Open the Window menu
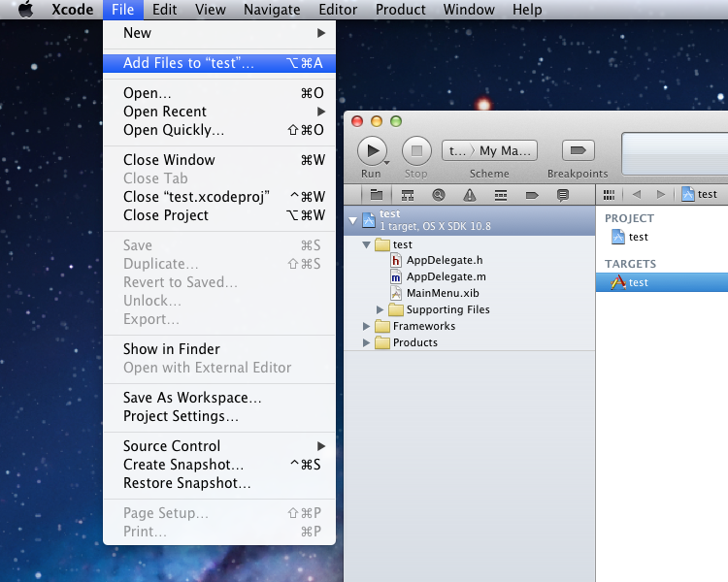728x582 pixels. click(x=469, y=10)
